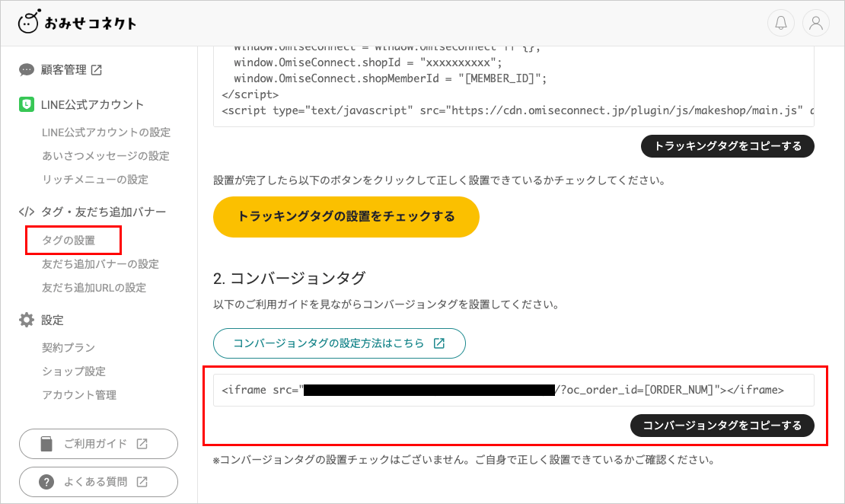Screen dimensions: 845x504
Task: Click the book icon in ご利用ガイド button
Action: (x=47, y=444)
